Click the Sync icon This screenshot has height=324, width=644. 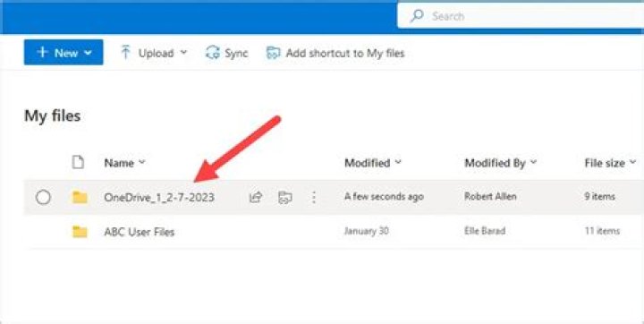tap(213, 53)
